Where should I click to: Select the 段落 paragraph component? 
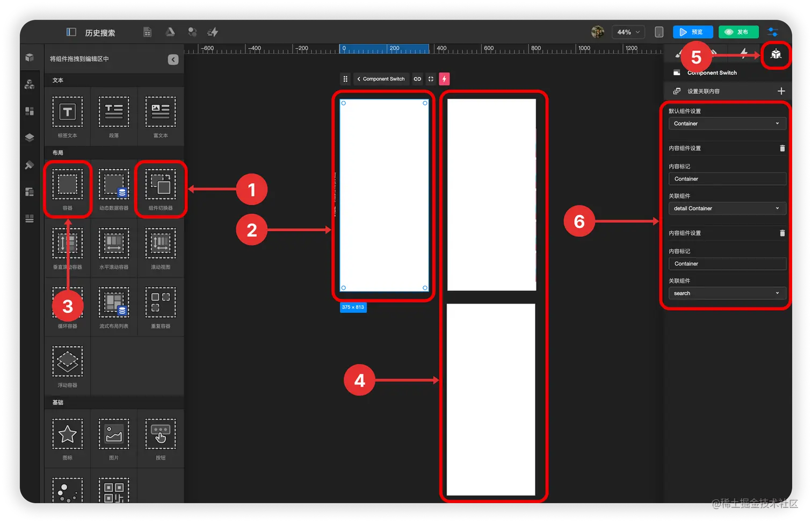[114, 116]
